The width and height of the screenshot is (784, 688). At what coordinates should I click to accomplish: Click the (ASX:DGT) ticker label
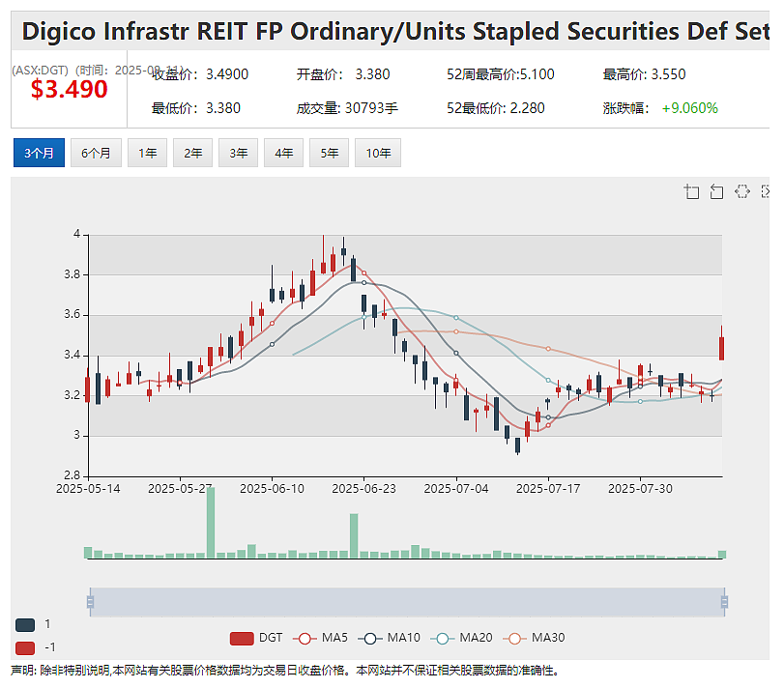pos(40,71)
